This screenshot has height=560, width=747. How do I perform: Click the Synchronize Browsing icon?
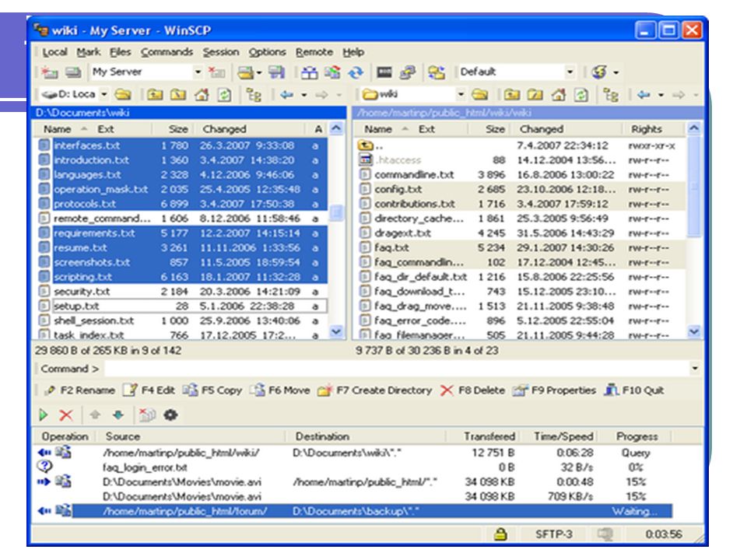(436, 72)
